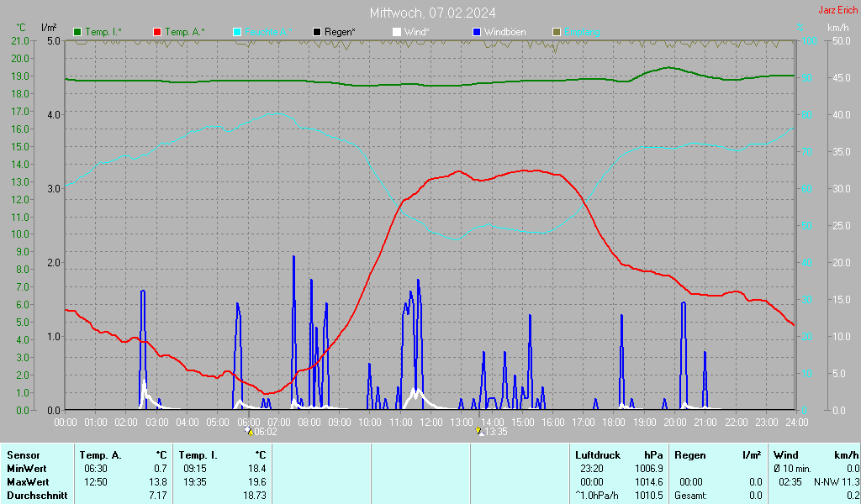The image size is (861, 504).
Task: Click the 'MinWert' row label
Action: point(26,469)
